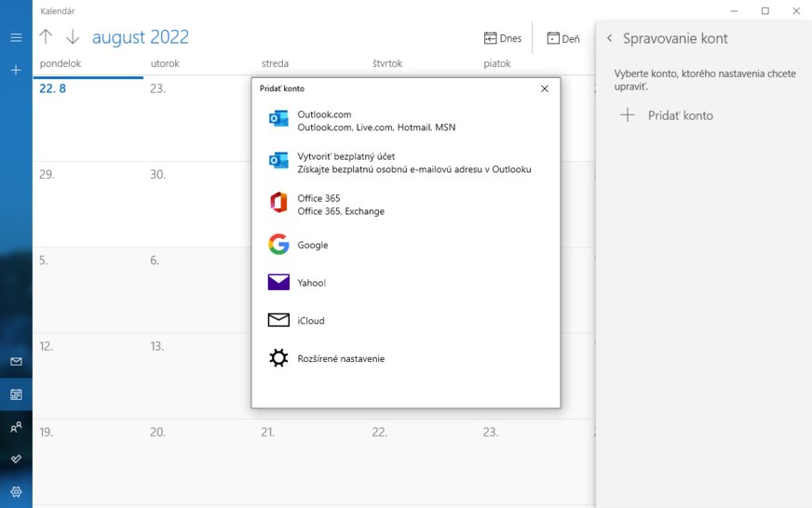Go back from Spravovanie kont panel
This screenshot has height=508, width=812.
(x=609, y=38)
